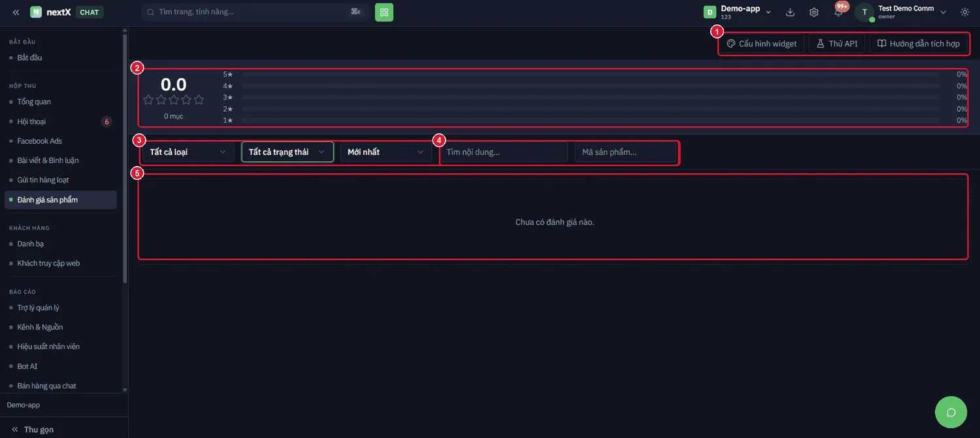Open the download icon in header
Viewport: 980px width, 438px height.
pos(791,12)
